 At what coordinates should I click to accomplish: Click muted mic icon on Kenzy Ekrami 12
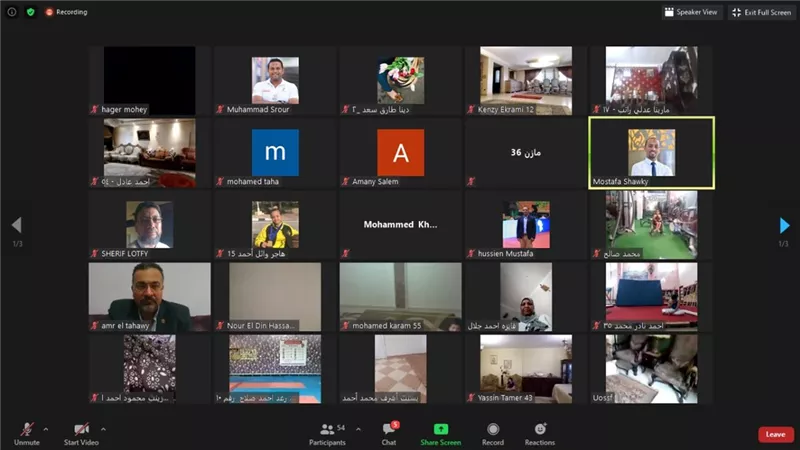coord(471,109)
